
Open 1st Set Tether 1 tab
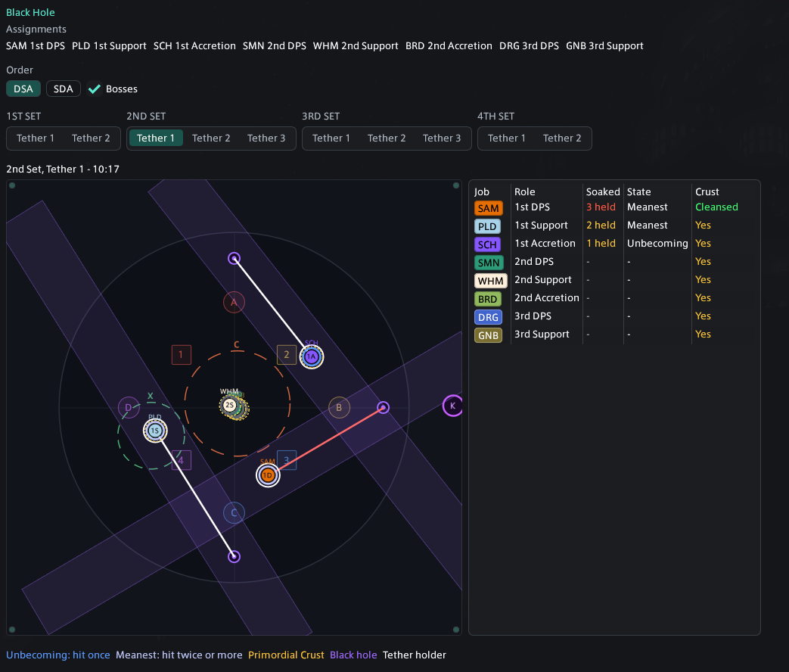(36, 138)
